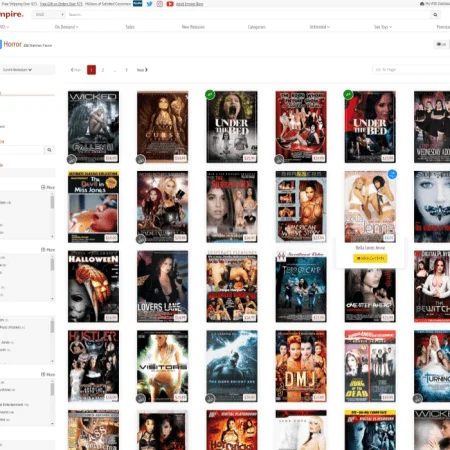This screenshot has width=450, height=450.
Task: Expand the first More link in the sidebar filters
Action: pos(48,187)
